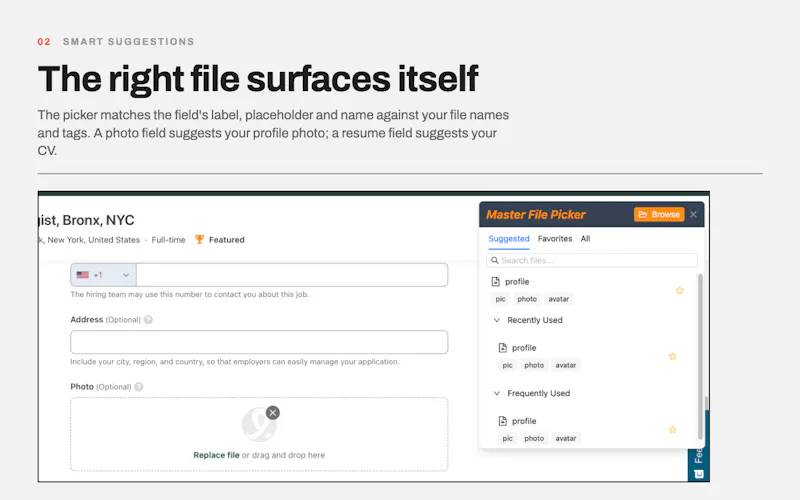
Task: Collapse the Recently Used section
Action: click(496, 320)
